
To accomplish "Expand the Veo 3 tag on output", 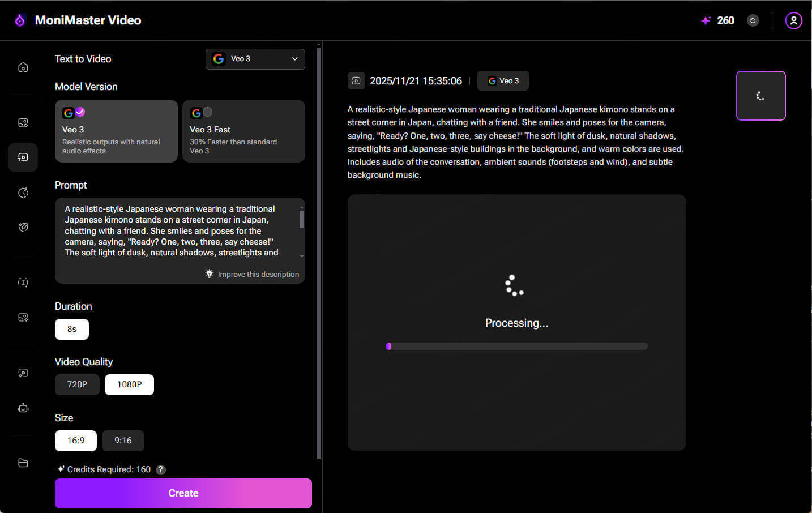I will pos(503,80).
